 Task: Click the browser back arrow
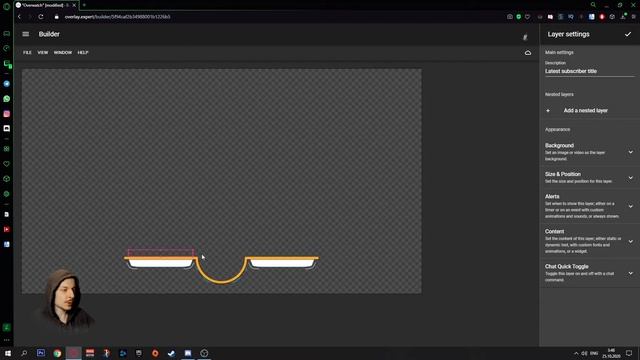19,17
